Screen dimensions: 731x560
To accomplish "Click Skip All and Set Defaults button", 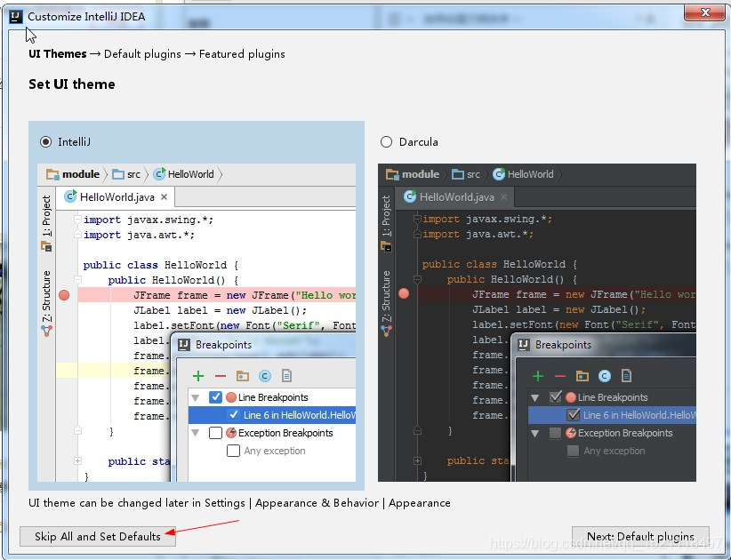I will 98,536.
